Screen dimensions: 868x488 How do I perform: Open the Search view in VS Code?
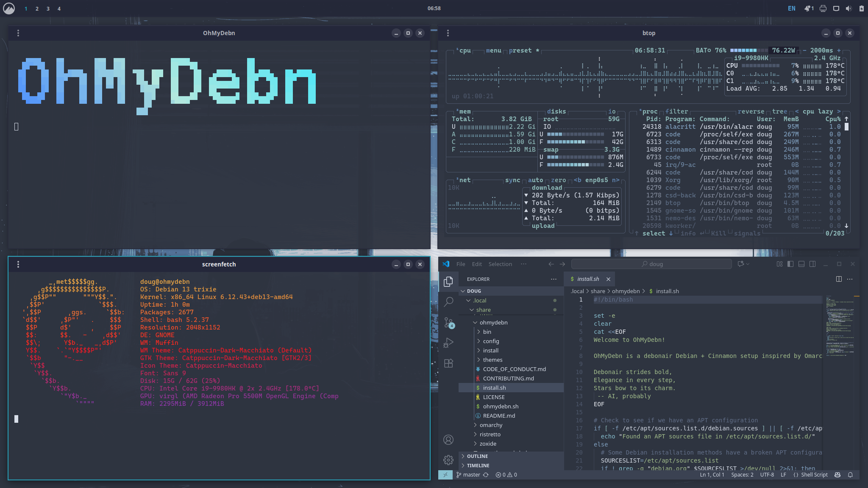tap(448, 302)
